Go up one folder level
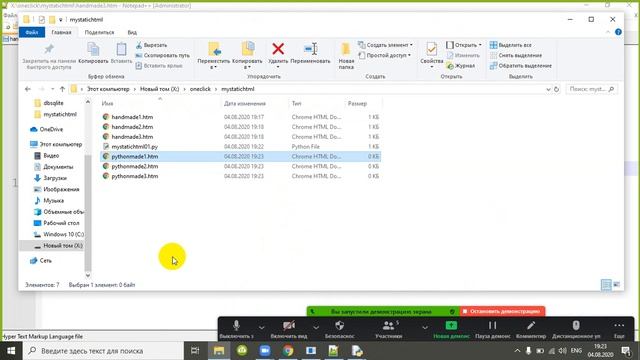The width and height of the screenshot is (640, 360). click(62, 89)
